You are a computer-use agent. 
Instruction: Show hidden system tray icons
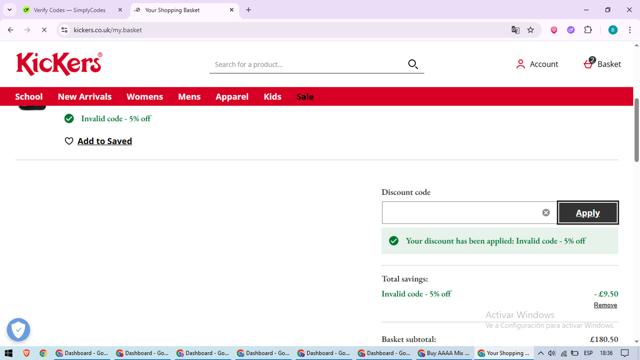540,353
